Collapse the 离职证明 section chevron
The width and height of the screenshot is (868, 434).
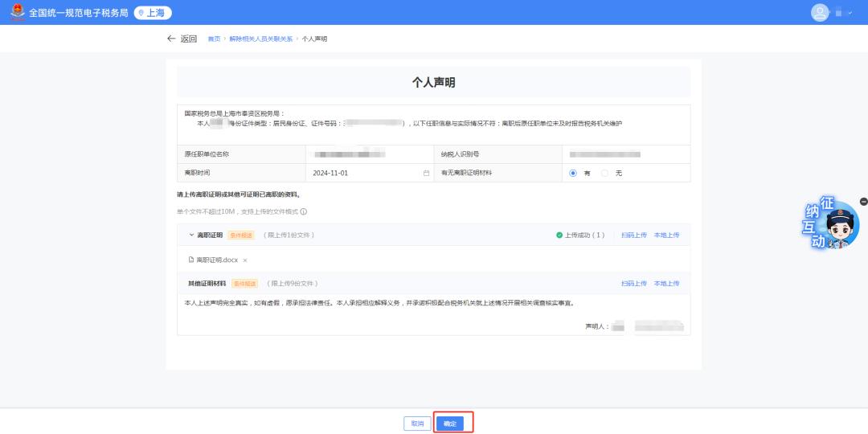click(191, 235)
